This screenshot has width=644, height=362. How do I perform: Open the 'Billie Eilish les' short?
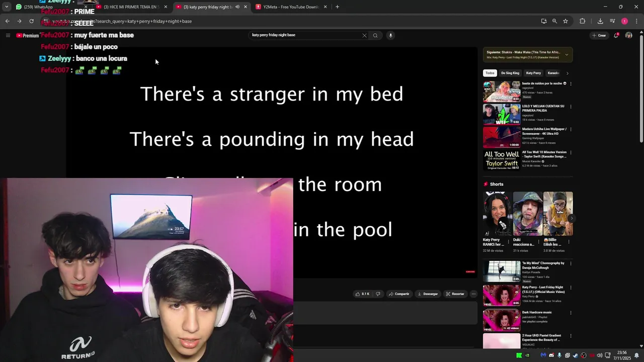(558, 214)
